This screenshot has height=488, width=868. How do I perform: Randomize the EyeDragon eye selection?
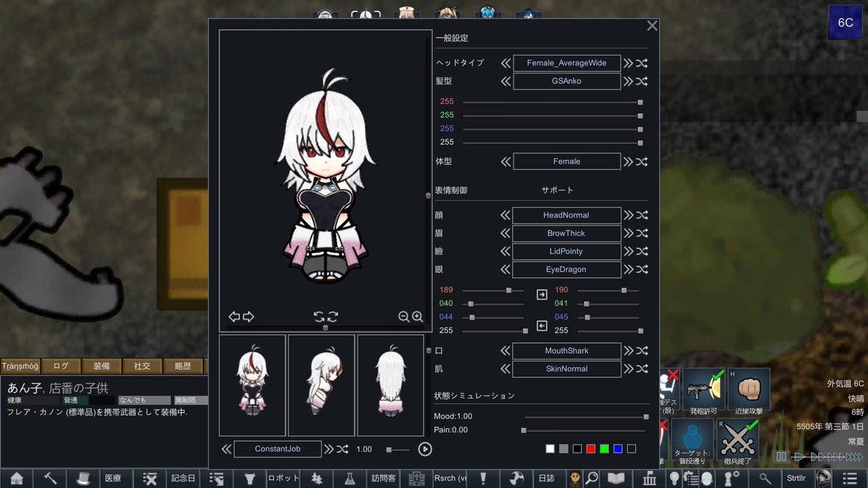click(x=642, y=269)
